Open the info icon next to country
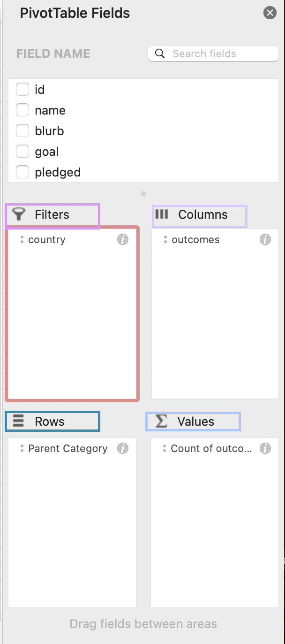 123,239
